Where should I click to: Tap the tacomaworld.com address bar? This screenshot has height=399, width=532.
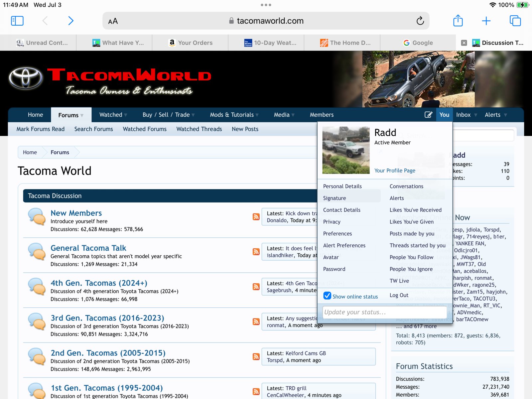tap(266, 21)
